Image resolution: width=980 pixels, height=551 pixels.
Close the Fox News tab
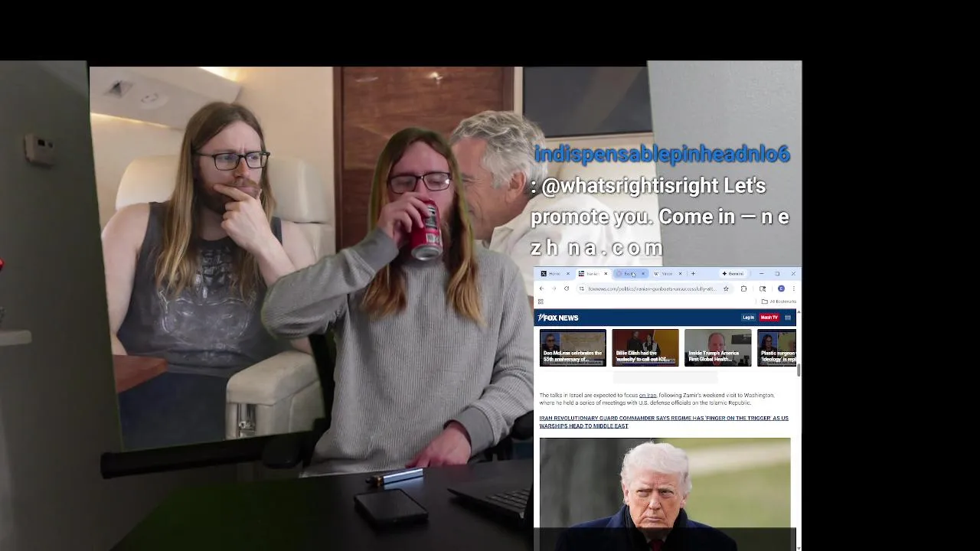pyautogui.click(x=606, y=273)
